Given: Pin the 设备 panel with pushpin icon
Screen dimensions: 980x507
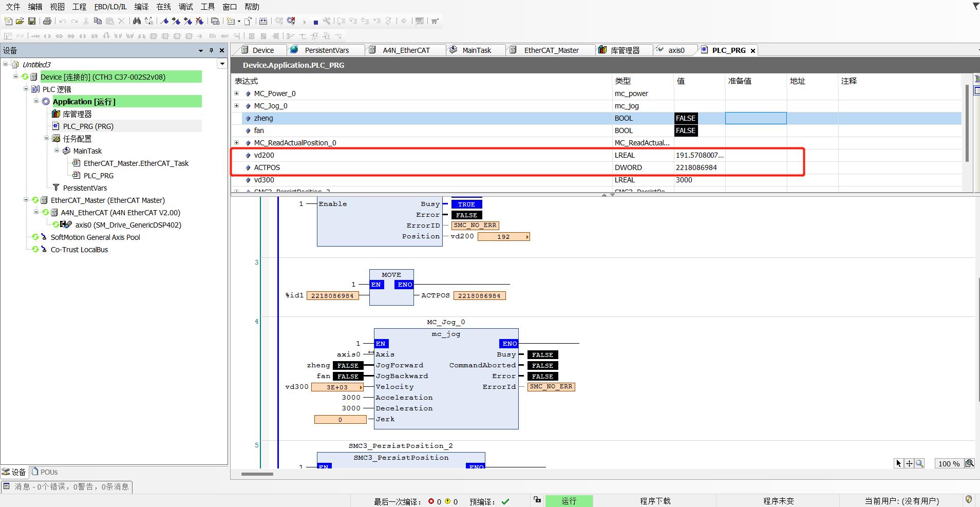Looking at the screenshot, I should pyautogui.click(x=211, y=50).
